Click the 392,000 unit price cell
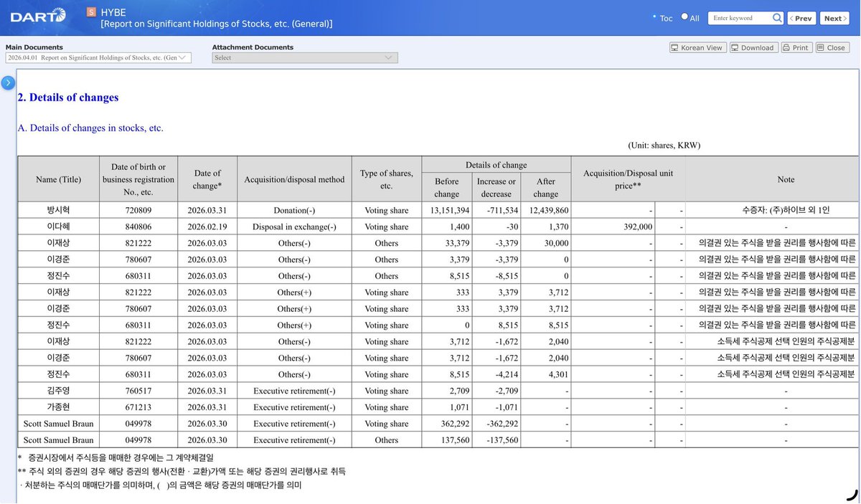861x504 pixels. (613, 227)
